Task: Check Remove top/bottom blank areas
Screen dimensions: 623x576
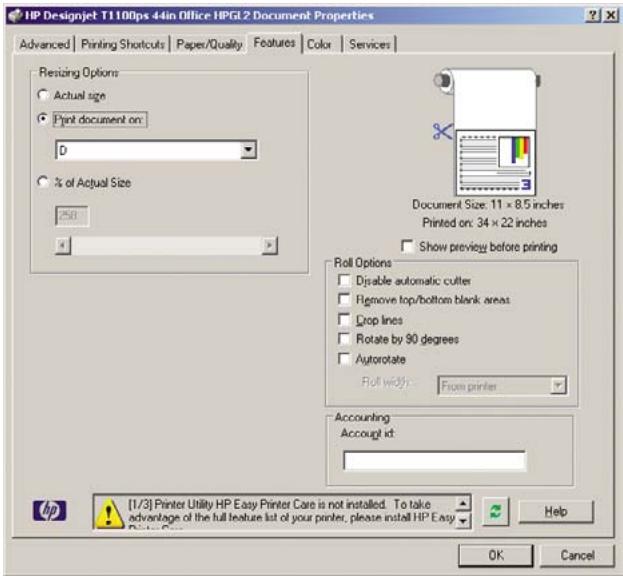Action: (x=344, y=299)
